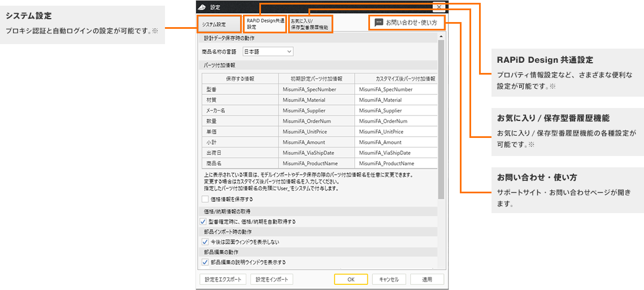Screen dimensions: 644x290
Task: Confirm with the OK button
Action: click(x=351, y=279)
